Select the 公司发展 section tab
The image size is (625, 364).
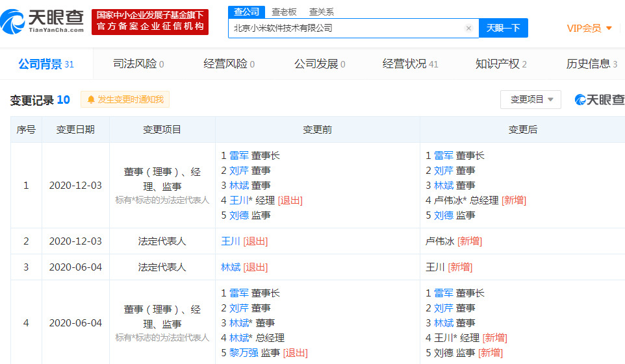click(320, 64)
